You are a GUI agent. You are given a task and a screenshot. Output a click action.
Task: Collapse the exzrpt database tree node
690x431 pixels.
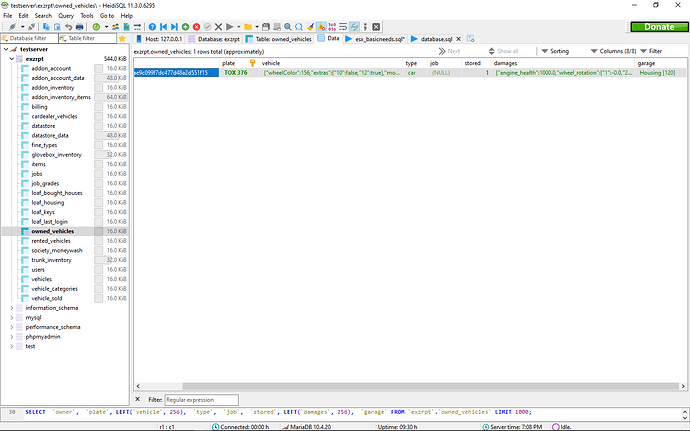click(13, 59)
